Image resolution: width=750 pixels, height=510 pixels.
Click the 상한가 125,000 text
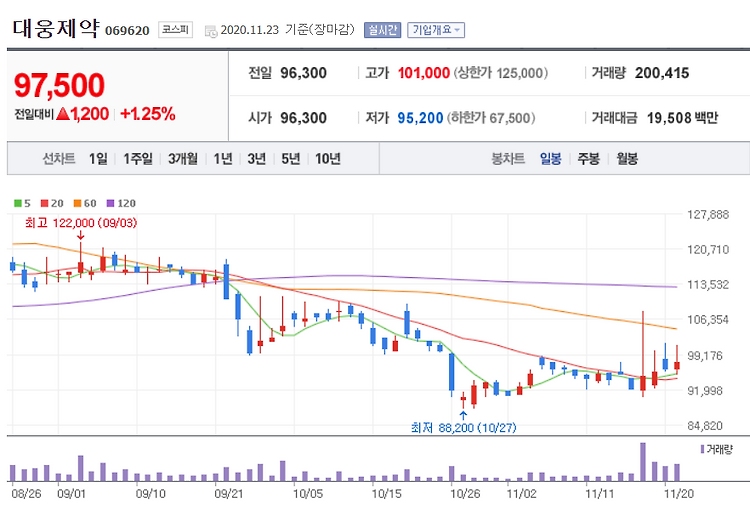pyautogui.click(x=501, y=73)
